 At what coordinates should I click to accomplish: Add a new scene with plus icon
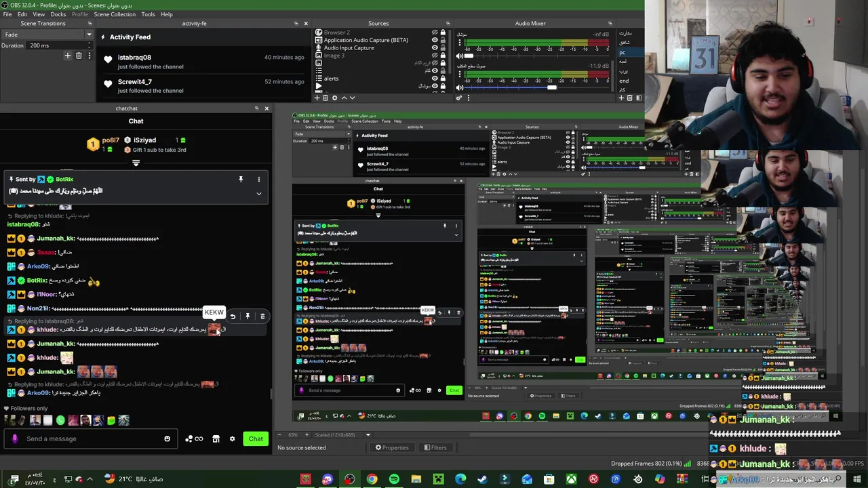pyautogui.click(x=621, y=98)
